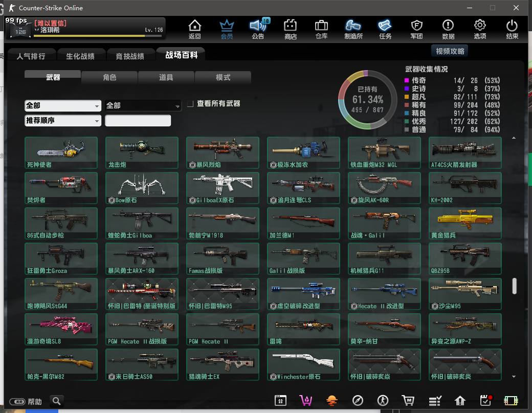Select the QBZ95B weapon card

tap(465, 258)
